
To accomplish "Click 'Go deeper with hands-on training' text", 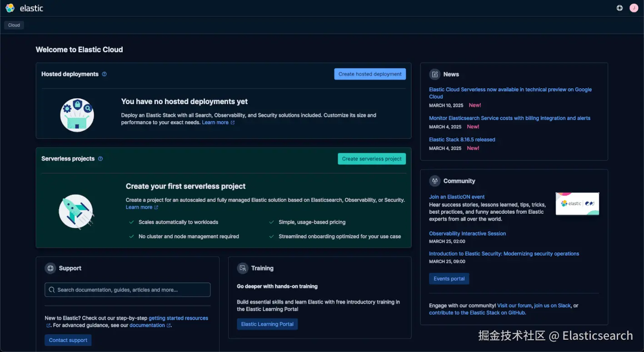I will [277, 287].
